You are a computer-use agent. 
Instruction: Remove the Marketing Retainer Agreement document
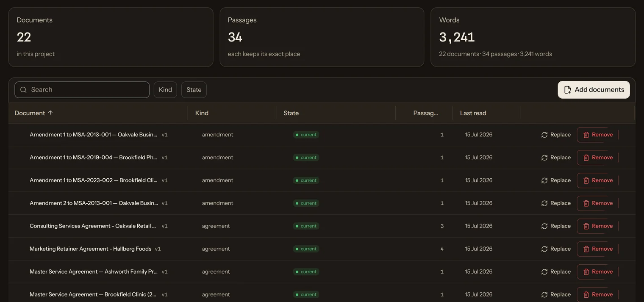(598, 249)
